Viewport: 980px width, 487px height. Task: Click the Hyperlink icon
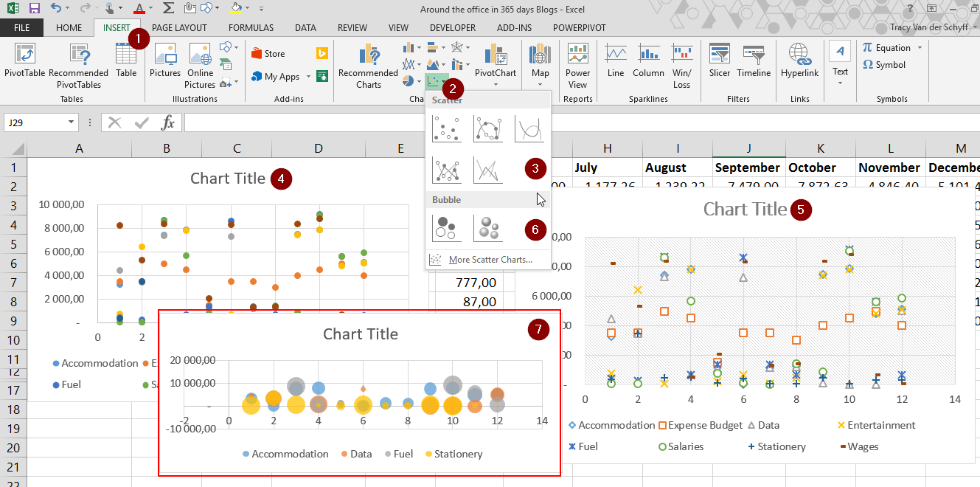799,61
